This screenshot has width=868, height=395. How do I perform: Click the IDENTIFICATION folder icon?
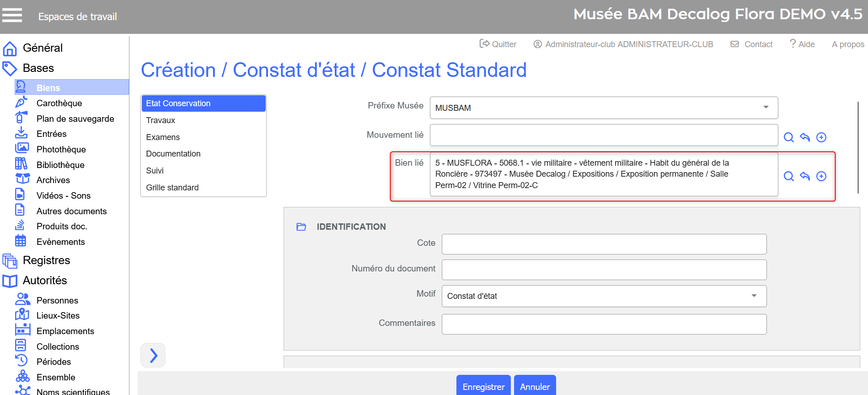coord(301,227)
